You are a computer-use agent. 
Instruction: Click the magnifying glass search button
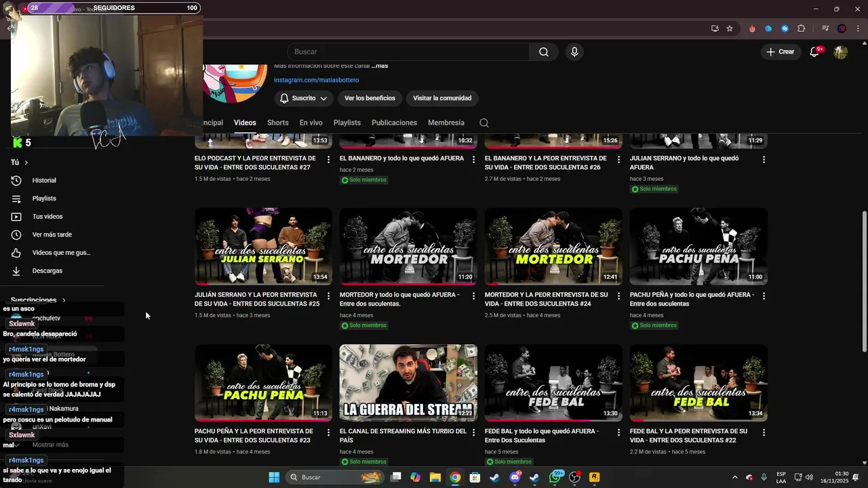point(544,52)
